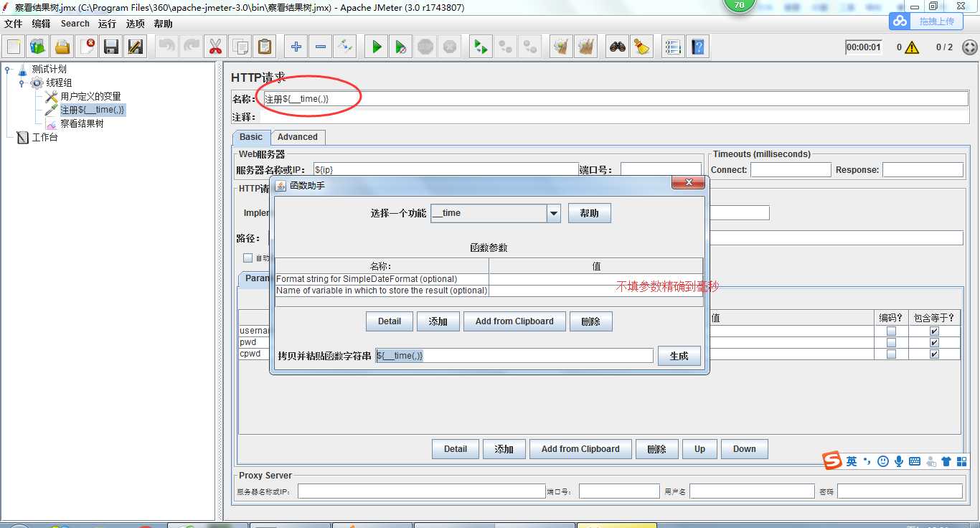The width and height of the screenshot is (980, 528).
Task: Click the Cut scissors icon
Action: pos(215,47)
